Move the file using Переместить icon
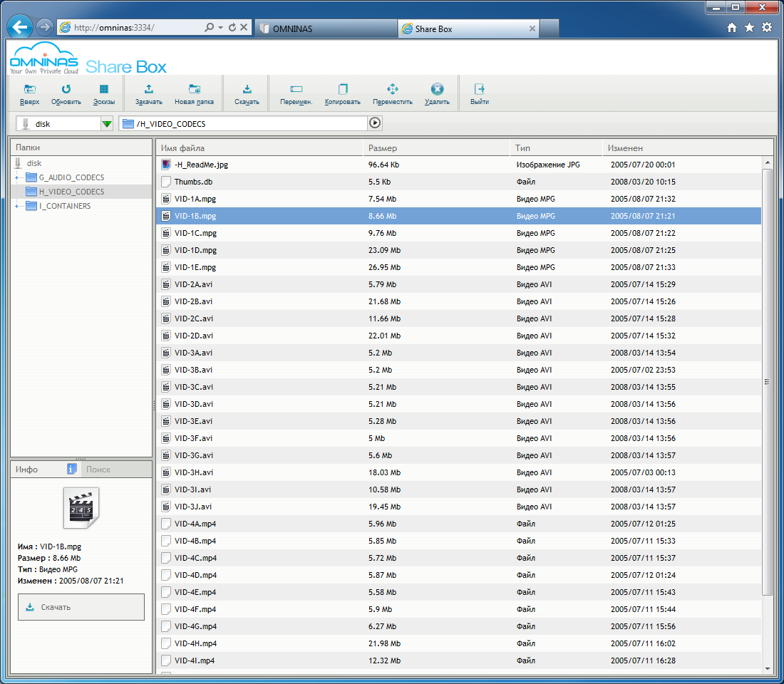 click(x=392, y=90)
